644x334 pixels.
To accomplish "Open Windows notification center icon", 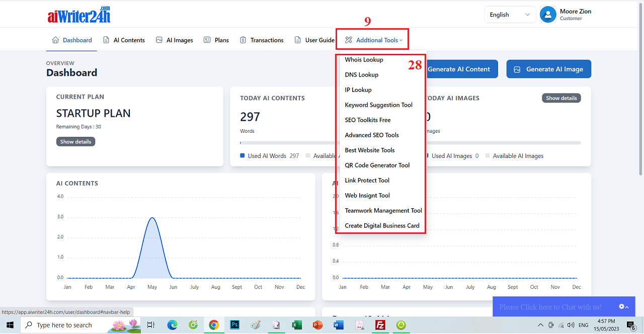I will (x=631, y=325).
